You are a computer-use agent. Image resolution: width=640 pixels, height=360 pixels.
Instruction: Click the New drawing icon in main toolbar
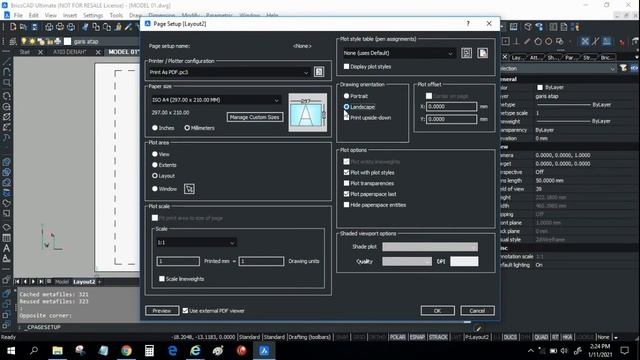[13, 27]
